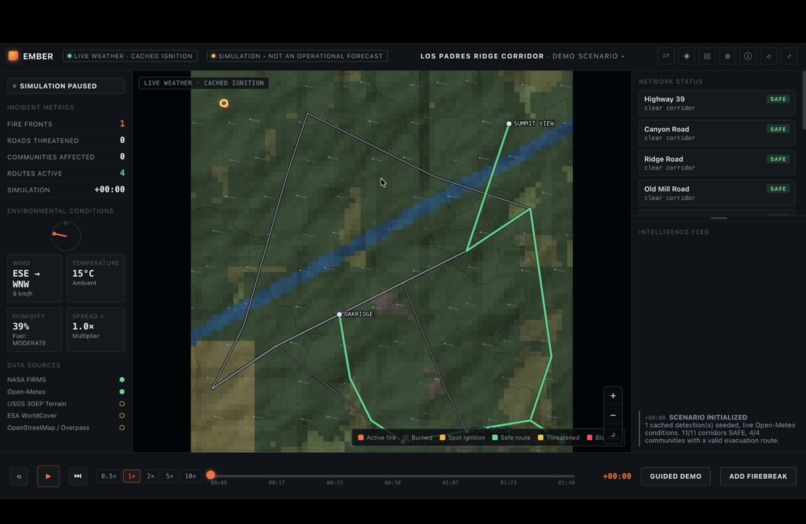This screenshot has width=806, height=524.
Task: Select the Canyon Road network status card
Action: click(x=717, y=133)
